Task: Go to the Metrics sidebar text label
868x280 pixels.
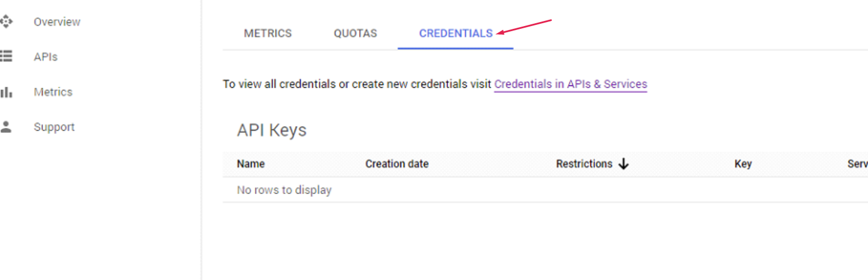Action: coord(53,92)
